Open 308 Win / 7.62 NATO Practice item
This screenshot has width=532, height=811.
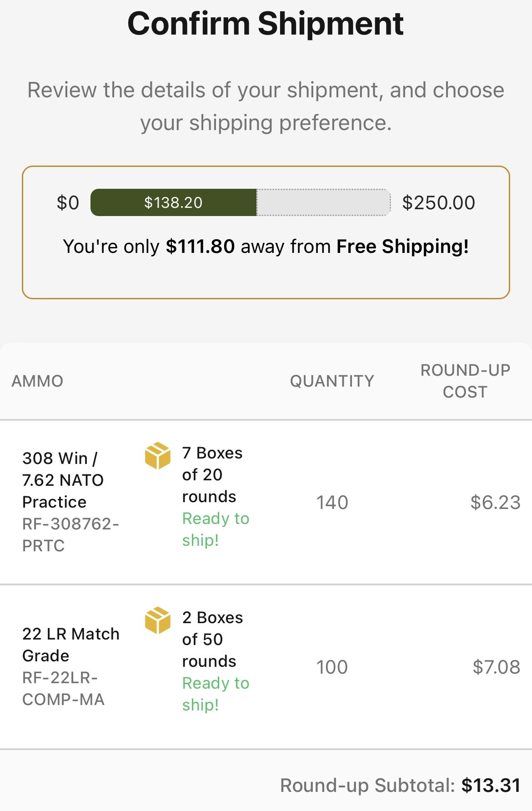pyautogui.click(x=63, y=480)
